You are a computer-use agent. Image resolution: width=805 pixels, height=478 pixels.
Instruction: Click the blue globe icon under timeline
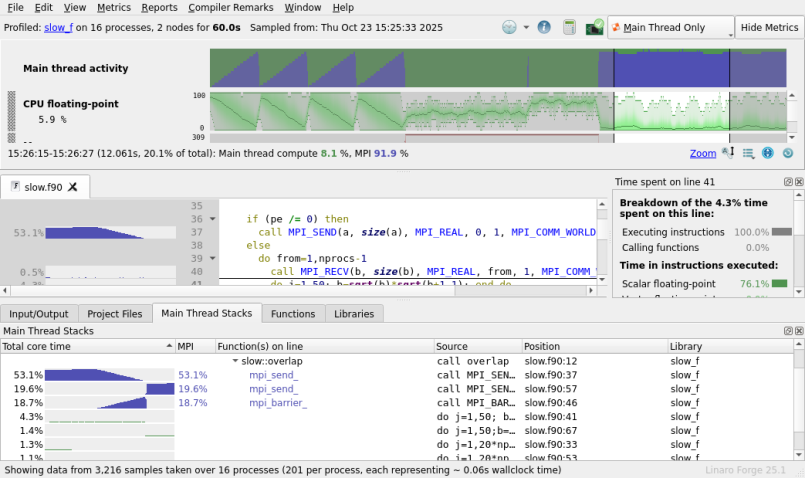(x=768, y=153)
